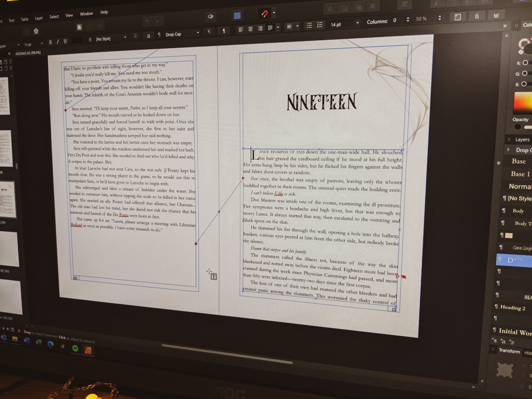This screenshot has width=532, height=399.
Task: Click the Bold formatting button
Action: pyautogui.click(x=50, y=42)
